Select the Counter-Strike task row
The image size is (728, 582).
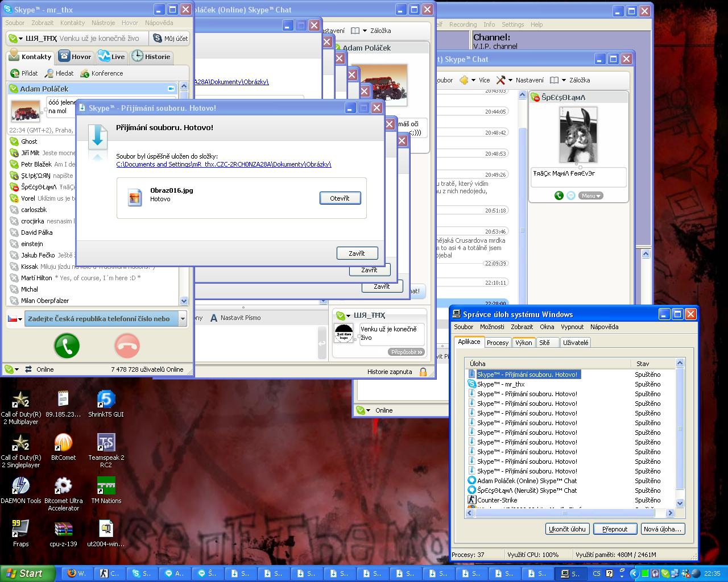(x=571, y=500)
